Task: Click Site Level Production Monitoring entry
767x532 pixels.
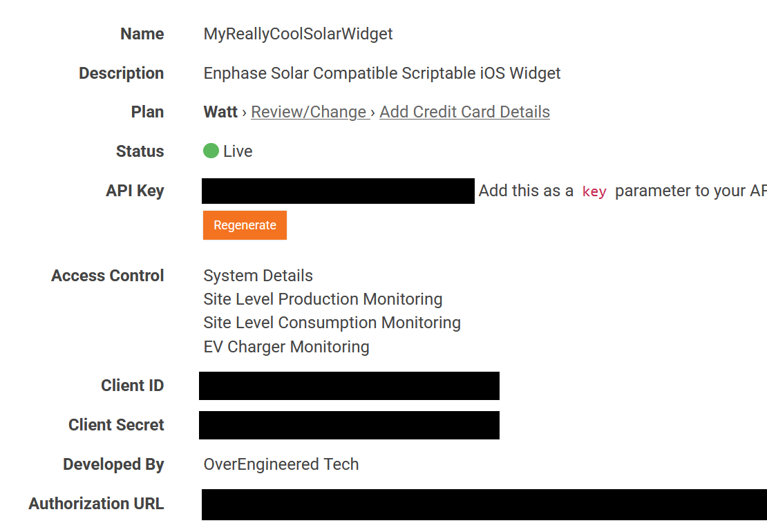Action: click(323, 299)
